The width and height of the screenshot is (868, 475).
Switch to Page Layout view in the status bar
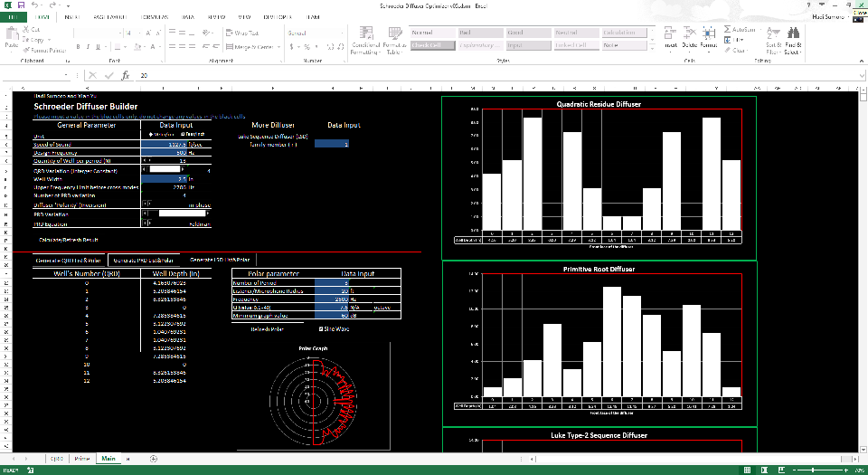[765, 470]
